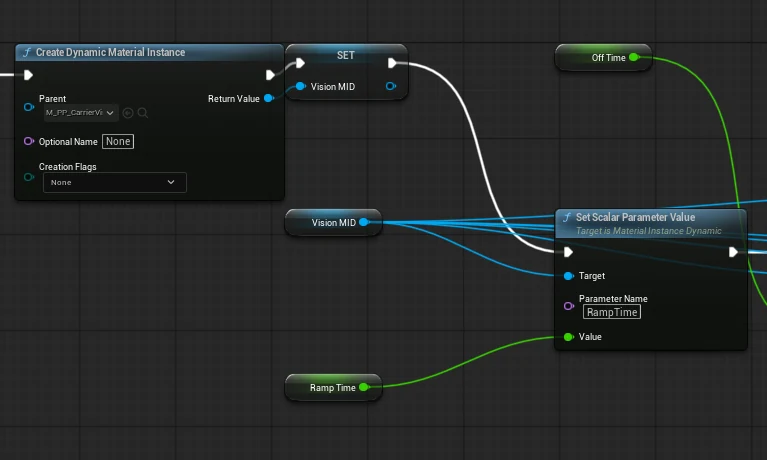
Task: Click the Creation Flags input pin
Action: coord(29,177)
